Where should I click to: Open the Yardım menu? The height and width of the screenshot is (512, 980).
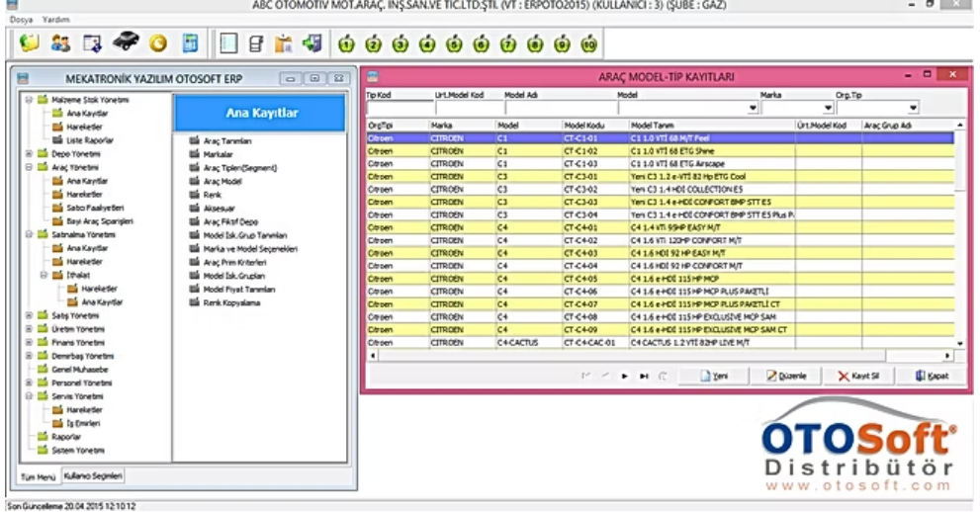pos(55,19)
